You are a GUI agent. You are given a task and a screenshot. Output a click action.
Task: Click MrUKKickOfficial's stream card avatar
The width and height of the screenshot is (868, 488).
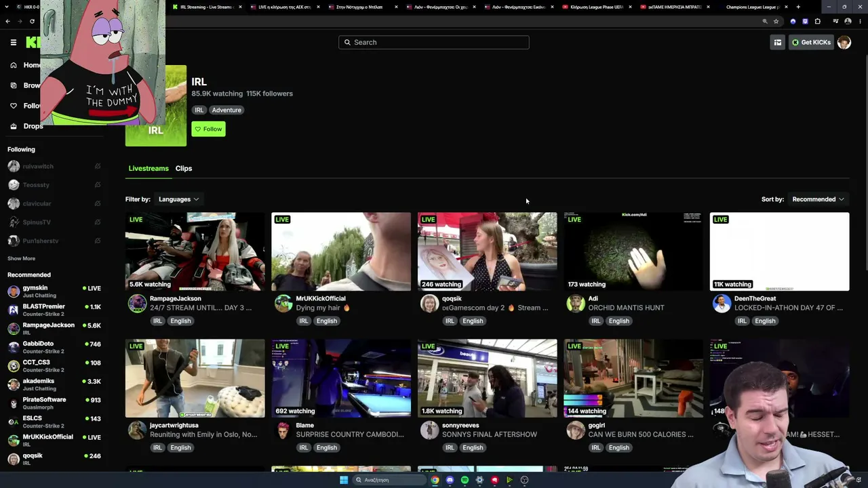click(x=283, y=303)
